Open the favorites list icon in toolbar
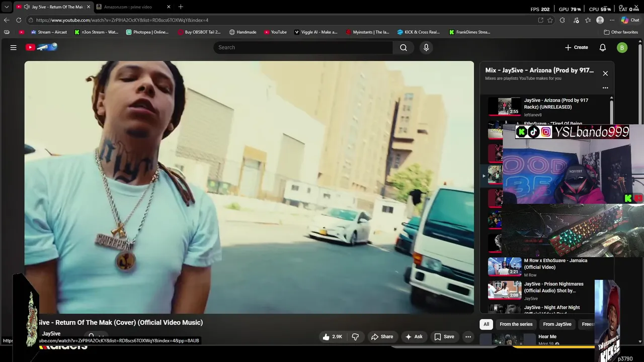The image size is (644, 362). pyautogui.click(x=588, y=20)
